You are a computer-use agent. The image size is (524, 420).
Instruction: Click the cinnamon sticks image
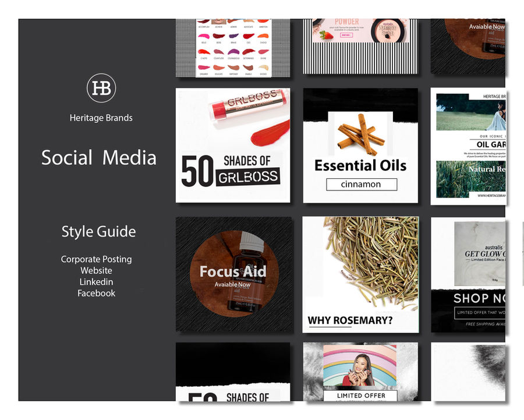click(361, 135)
